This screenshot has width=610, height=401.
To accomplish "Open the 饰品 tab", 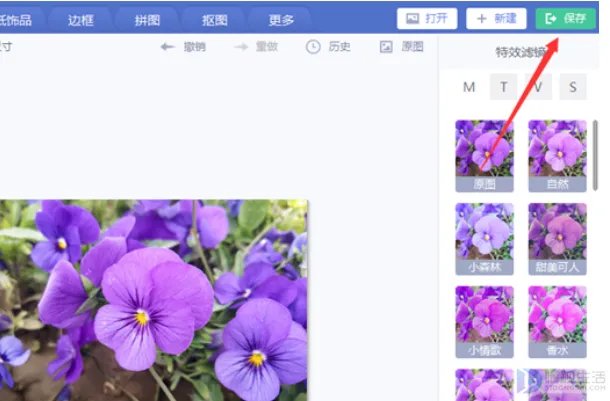I will pos(16,20).
